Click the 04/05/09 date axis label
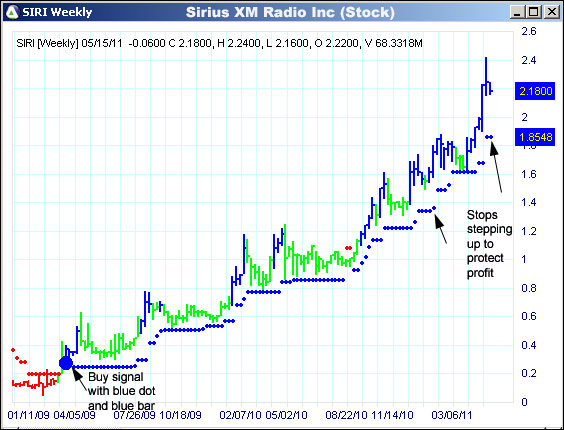The width and height of the screenshot is (564, 430). [x=74, y=415]
